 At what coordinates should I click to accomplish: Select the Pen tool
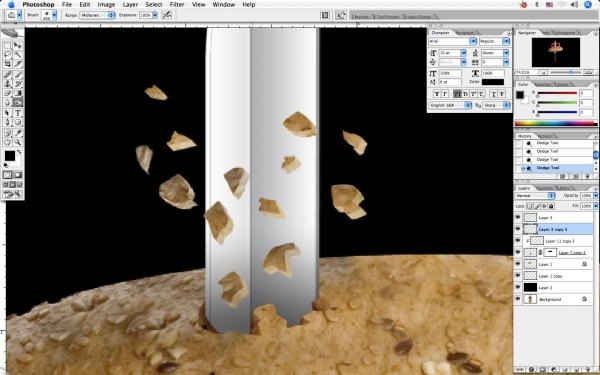tap(7, 122)
